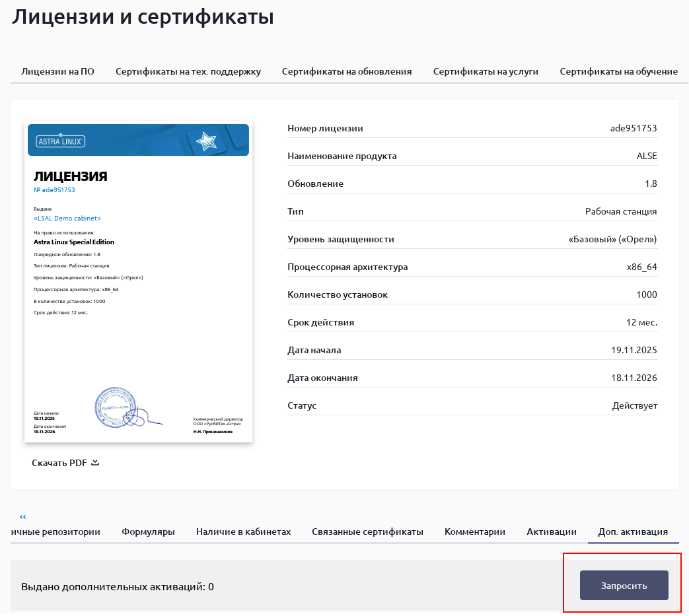Click end date 18.11.2026 in details table

pyautogui.click(x=634, y=378)
